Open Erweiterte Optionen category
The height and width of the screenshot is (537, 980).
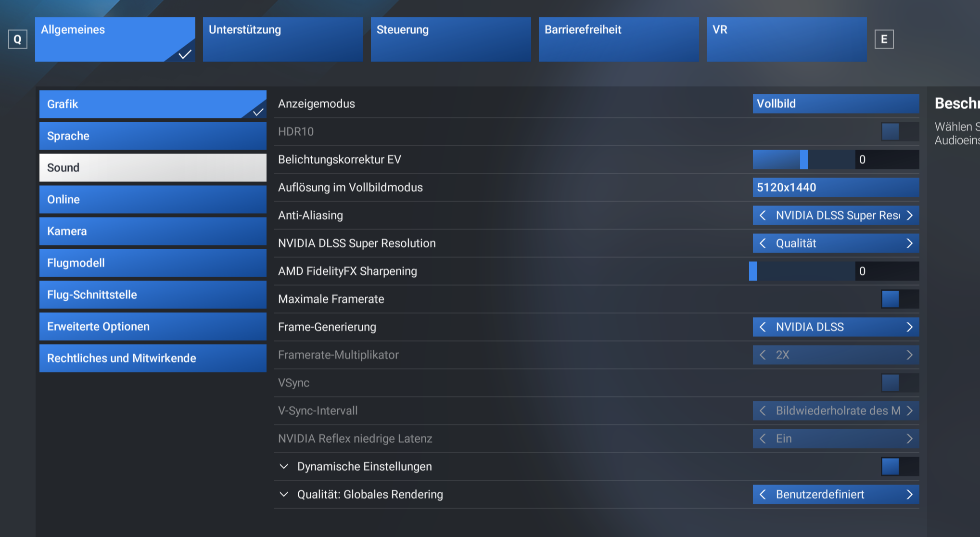coord(153,327)
